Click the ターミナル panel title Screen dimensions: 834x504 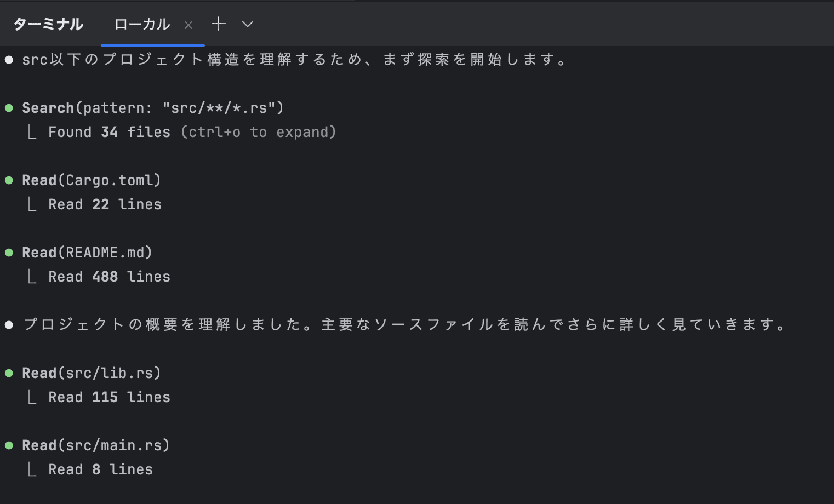click(x=48, y=25)
